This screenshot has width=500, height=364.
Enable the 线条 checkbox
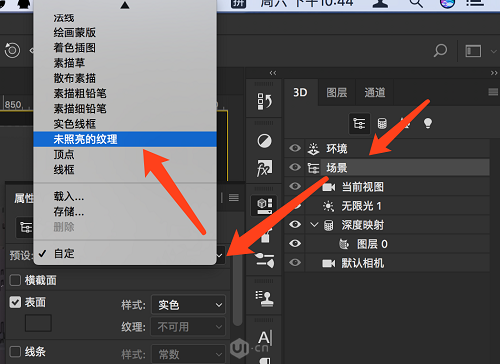15,351
